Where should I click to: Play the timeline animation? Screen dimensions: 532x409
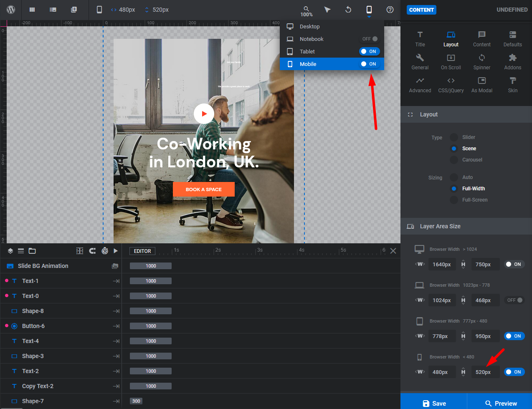click(x=116, y=251)
